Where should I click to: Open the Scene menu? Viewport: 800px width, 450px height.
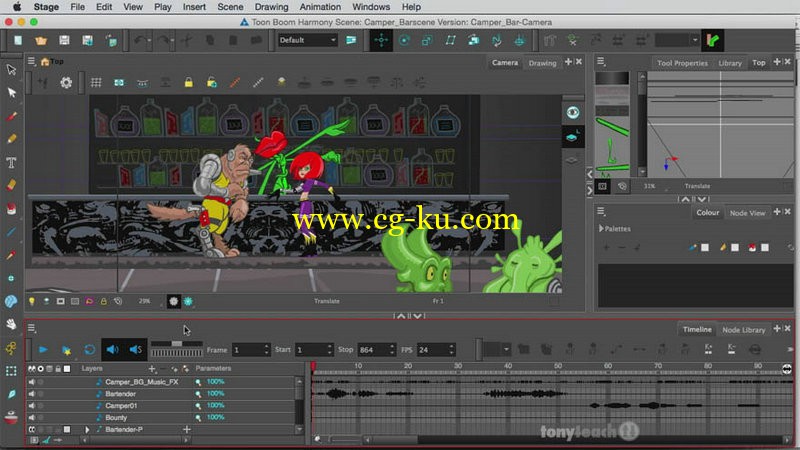[x=230, y=7]
